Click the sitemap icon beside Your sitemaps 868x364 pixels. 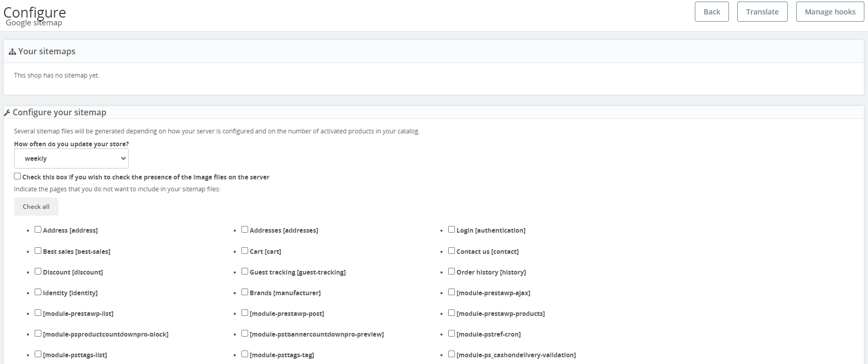12,52
